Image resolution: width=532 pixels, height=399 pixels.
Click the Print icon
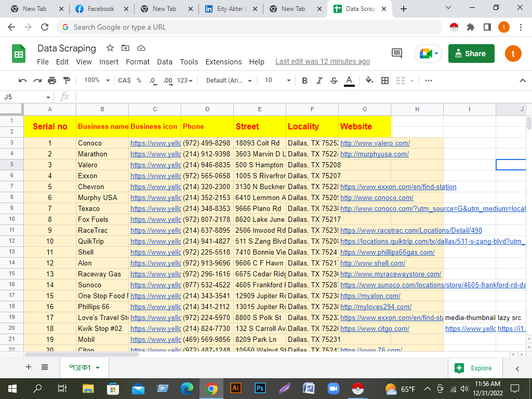(52, 81)
